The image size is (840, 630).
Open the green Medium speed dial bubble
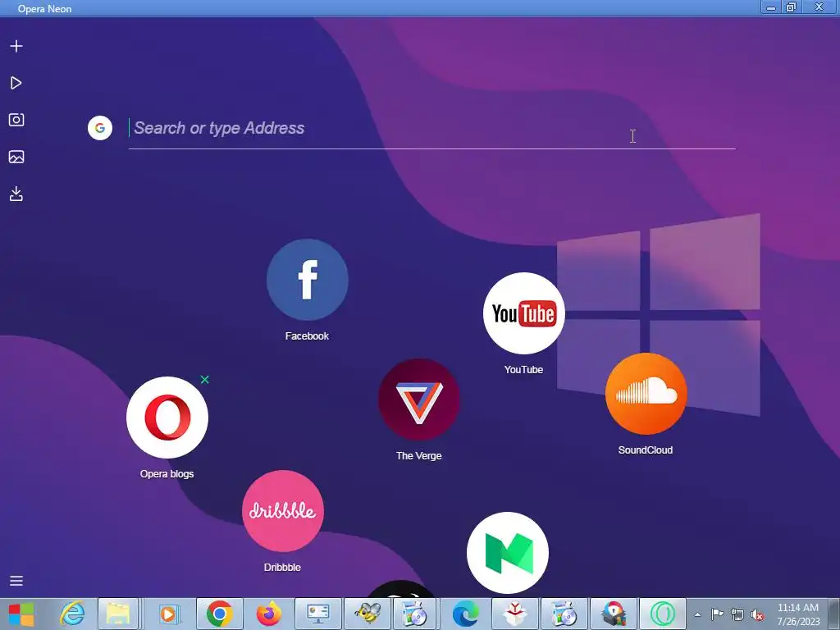point(508,553)
